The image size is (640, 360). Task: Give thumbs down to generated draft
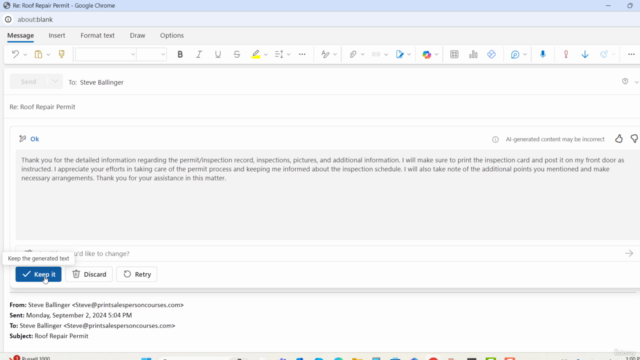(634, 139)
